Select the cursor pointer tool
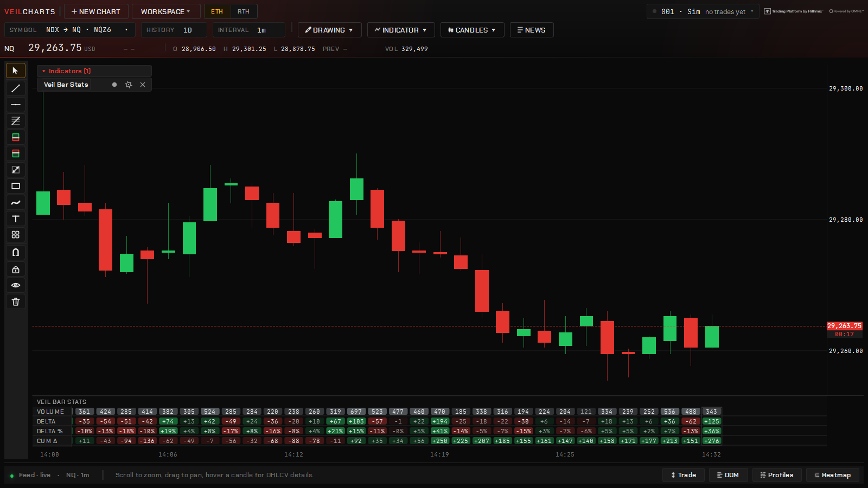This screenshot has height=488, width=868. tap(15, 71)
